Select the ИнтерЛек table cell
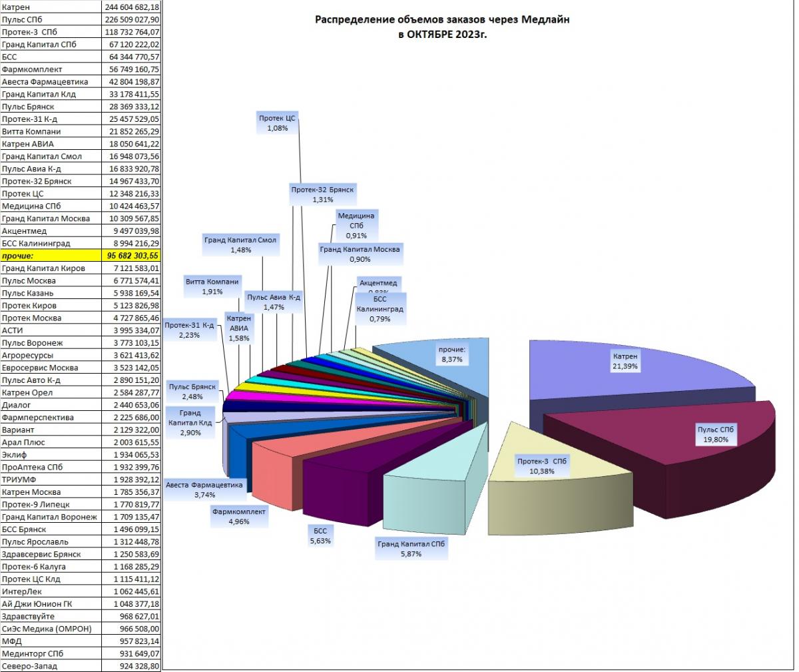Viewport: 799px width, 672px height. point(51,591)
